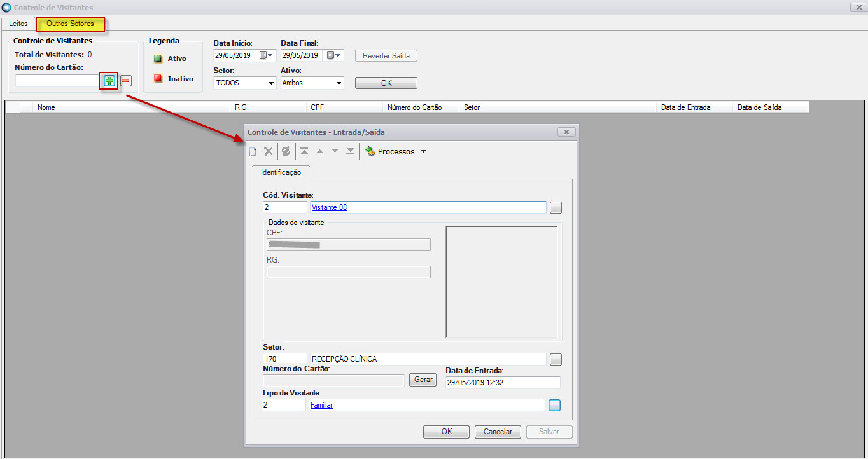Switch to the Leitos tab
This screenshot has width=868, height=459.
coord(18,24)
